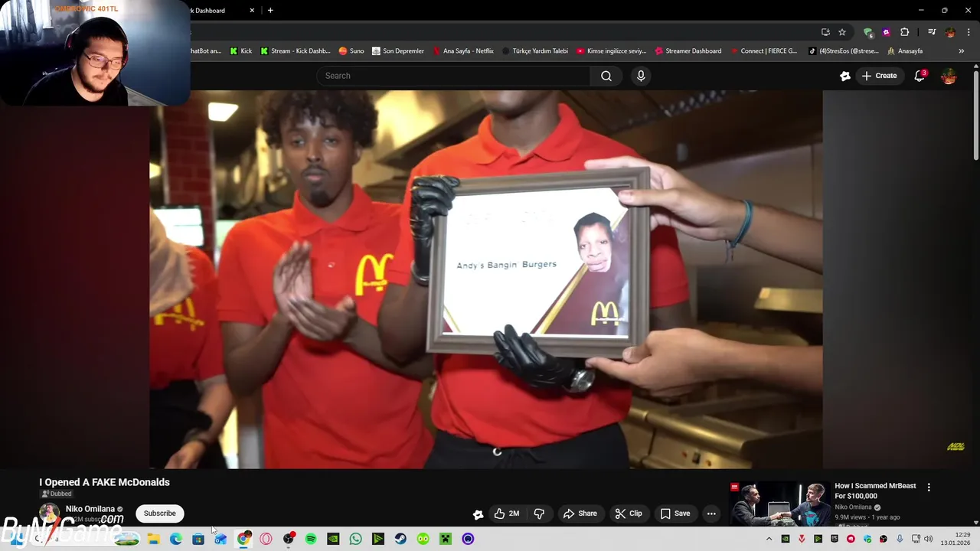Open the Suno bookmark
980x551 pixels.
[x=351, y=51]
